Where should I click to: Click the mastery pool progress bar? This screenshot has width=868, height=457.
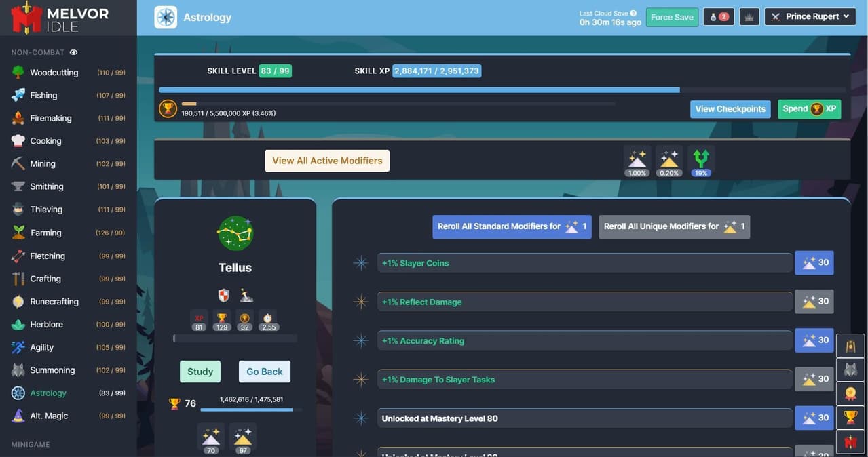tap(398, 104)
